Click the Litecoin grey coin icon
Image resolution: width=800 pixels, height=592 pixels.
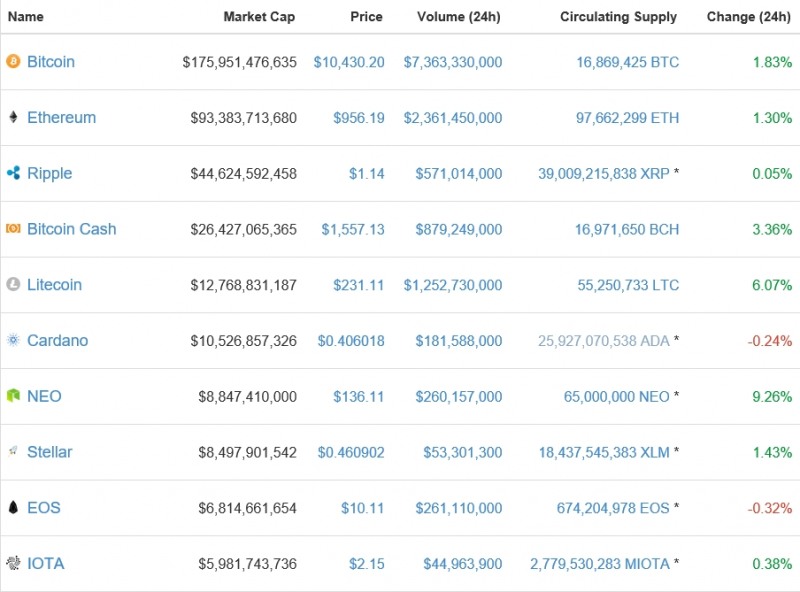point(13,285)
